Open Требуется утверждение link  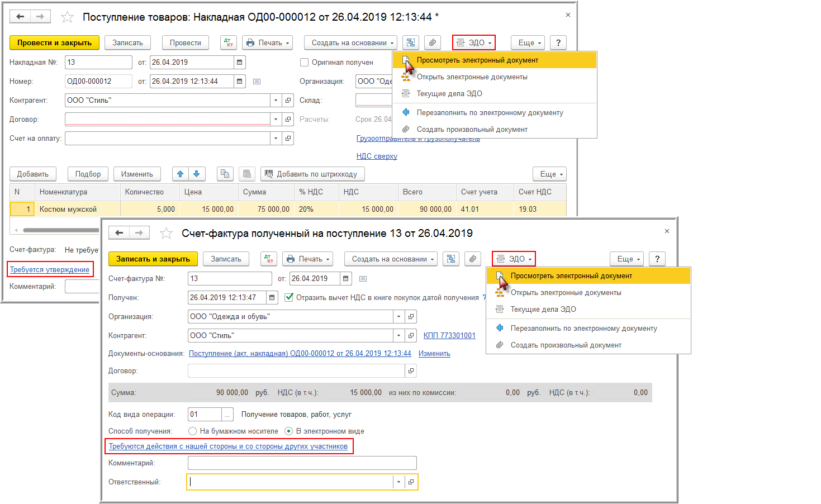tap(50, 269)
